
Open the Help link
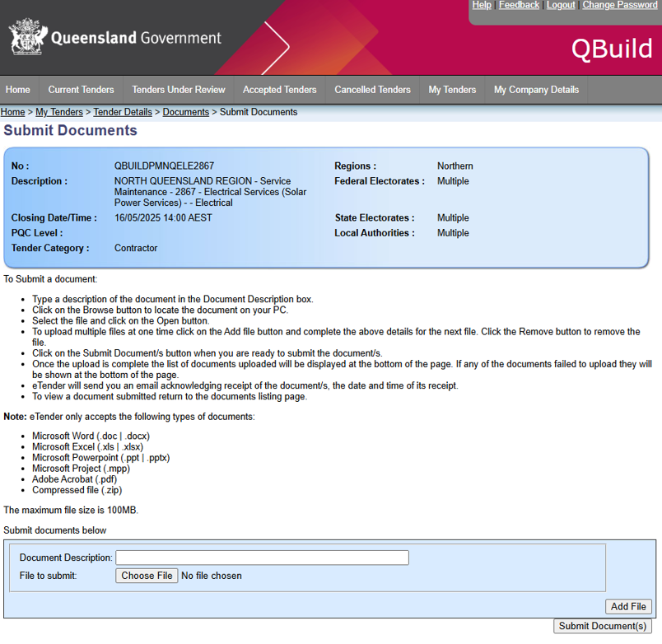(482, 5)
